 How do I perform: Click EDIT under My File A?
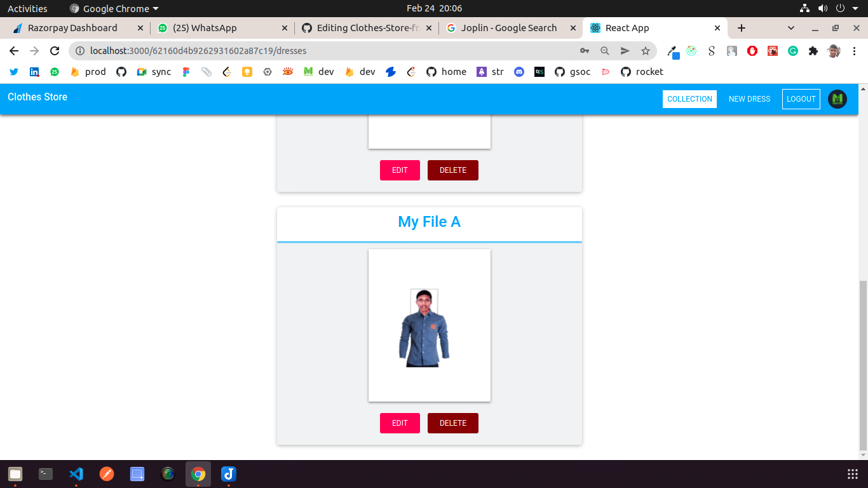400,423
